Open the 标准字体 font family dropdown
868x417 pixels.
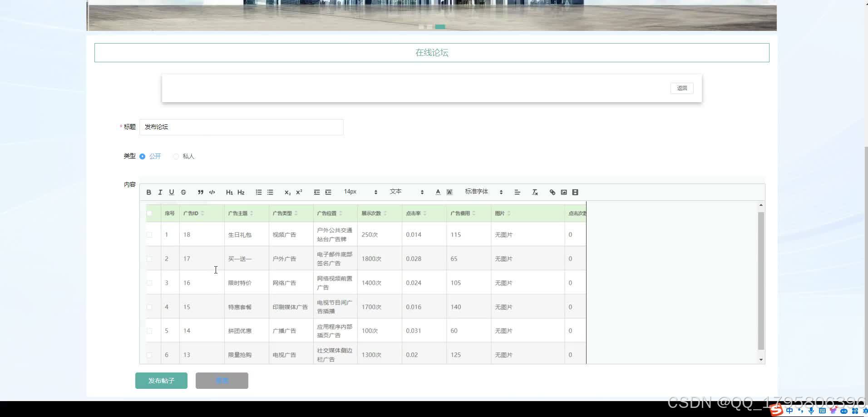tap(484, 192)
